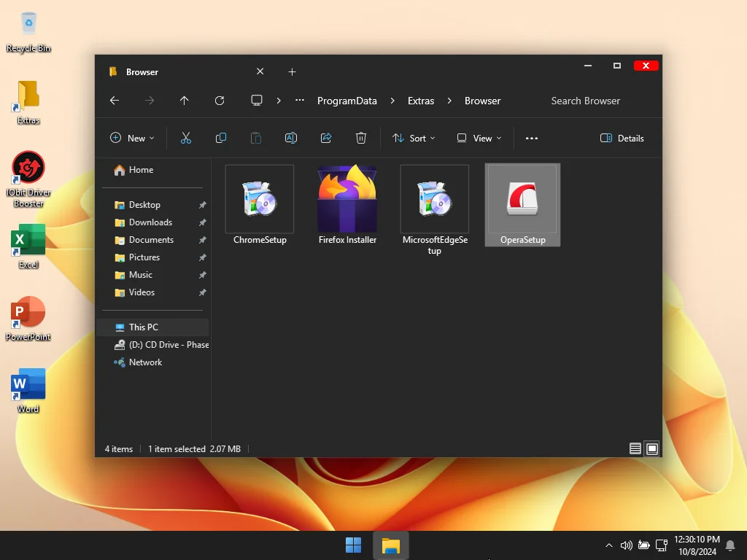The width and height of the screenshot is (747, 560).
Task: Click the File Explorer taskbar icon
Action: click(x=391, y=545)
